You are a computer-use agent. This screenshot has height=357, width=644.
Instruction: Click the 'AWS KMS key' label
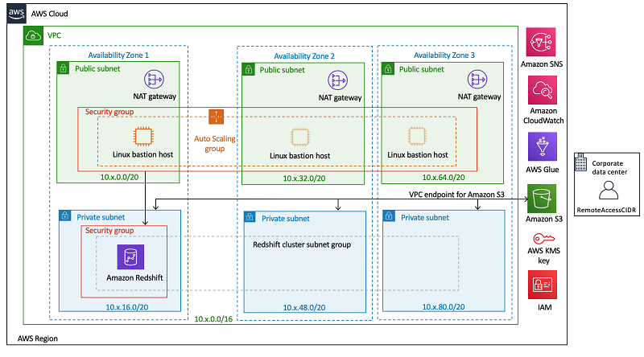click(544, 256)
